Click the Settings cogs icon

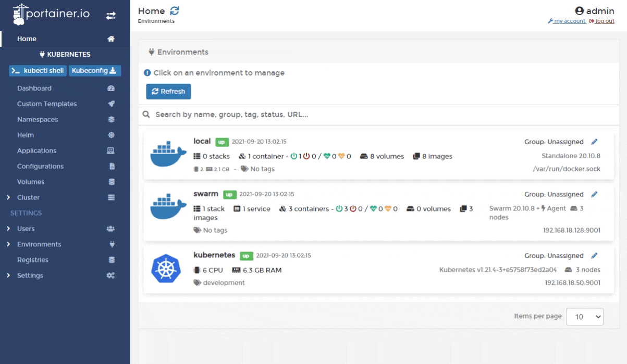tap(111, 276)
